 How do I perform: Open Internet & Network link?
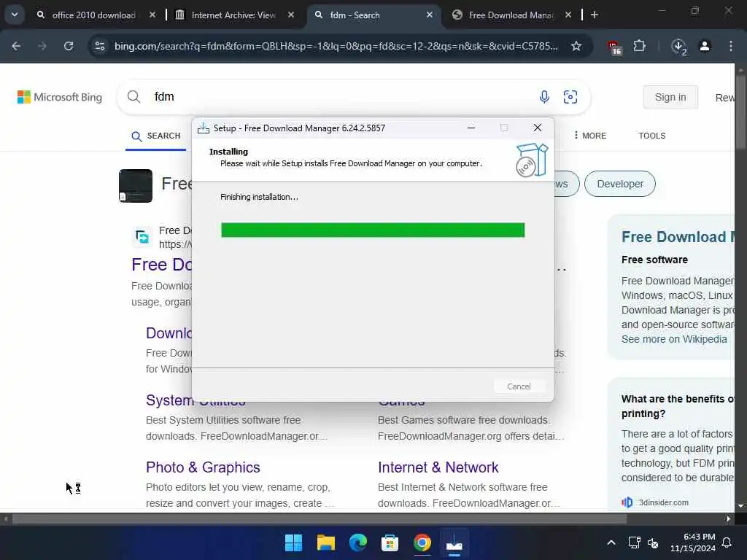[438, 467]
